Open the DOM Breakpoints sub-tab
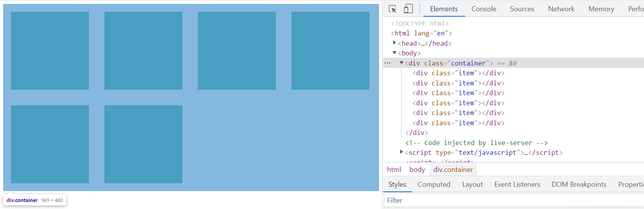This screenshot has height=209, width=644. tap(579, 184)
